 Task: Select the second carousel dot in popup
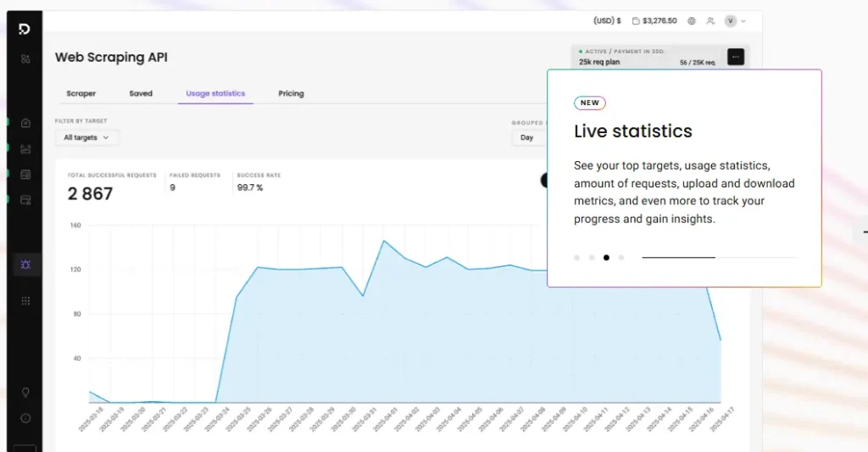tap(592, 257)
